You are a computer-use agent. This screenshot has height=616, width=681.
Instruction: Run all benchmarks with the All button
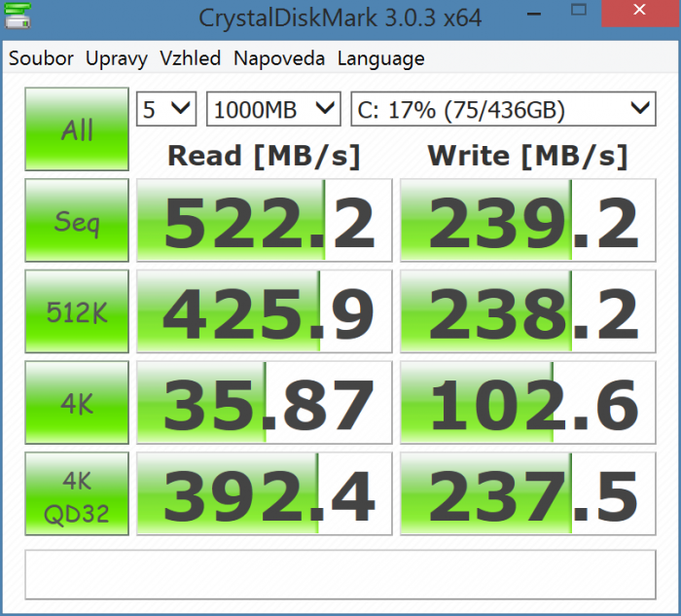click(77, 129)
